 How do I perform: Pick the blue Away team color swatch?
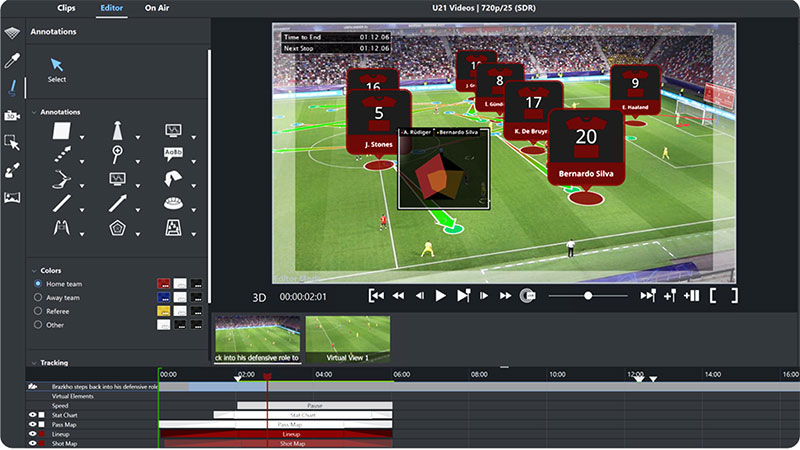pos(164,297)
